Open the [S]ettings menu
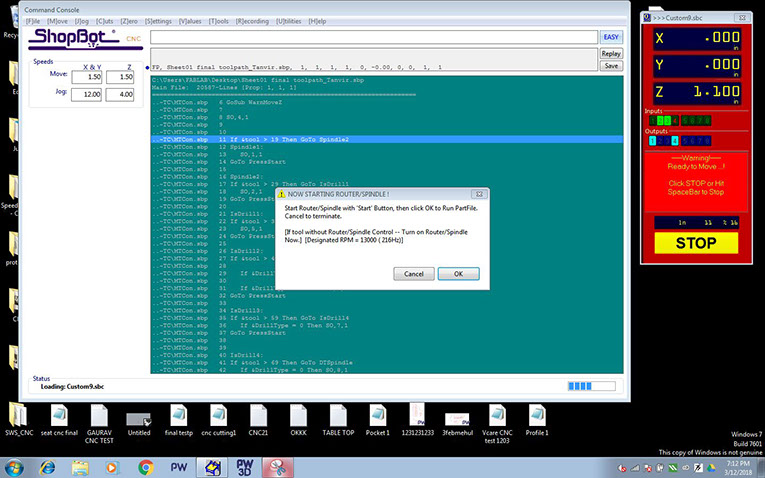Screen dimensions: 765x478 [x=158, y=21]
